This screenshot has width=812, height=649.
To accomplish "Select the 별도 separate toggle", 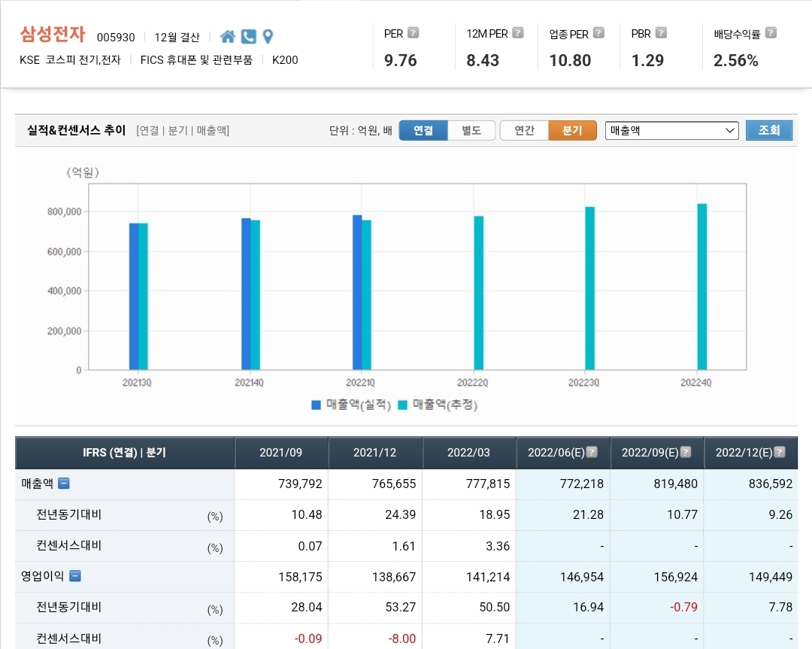I will 471,131.
